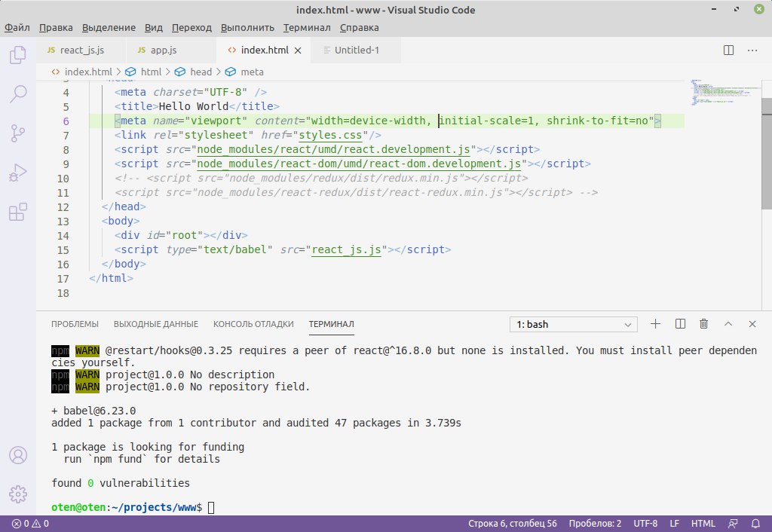Switch to the ВЫХОДНЫЕ ДАННЫЕ panel tab

click(x=156, y=324)
